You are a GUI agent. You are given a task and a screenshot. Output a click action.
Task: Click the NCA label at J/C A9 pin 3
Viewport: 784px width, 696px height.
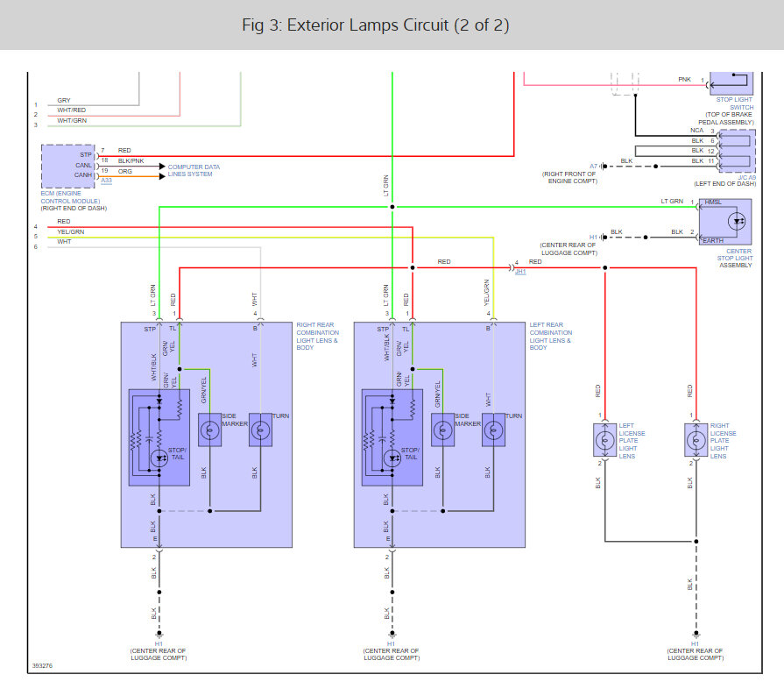(x=697, y=131)
